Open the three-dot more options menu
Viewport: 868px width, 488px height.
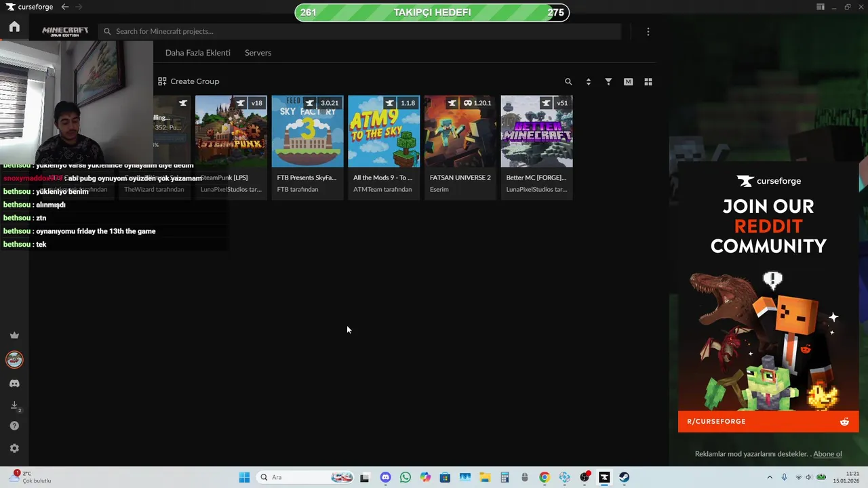point(648,31)
